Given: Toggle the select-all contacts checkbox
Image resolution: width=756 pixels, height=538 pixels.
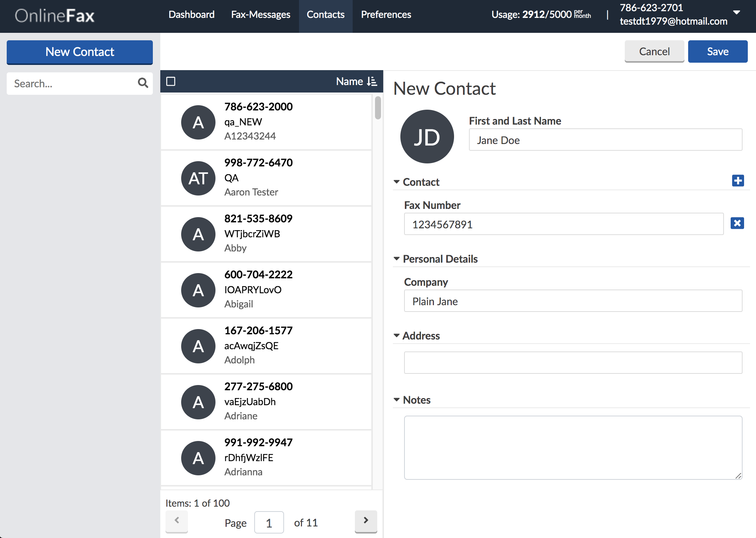Looking at the screenshot, I should [x=171, y=81].
